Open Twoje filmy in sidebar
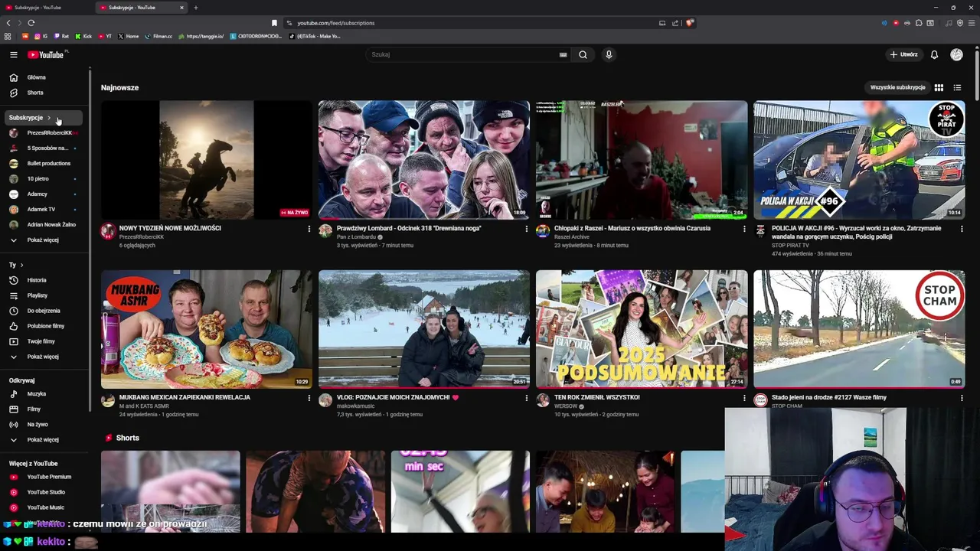The width and height of the screenshot is (980, 551). pos(43,341)
